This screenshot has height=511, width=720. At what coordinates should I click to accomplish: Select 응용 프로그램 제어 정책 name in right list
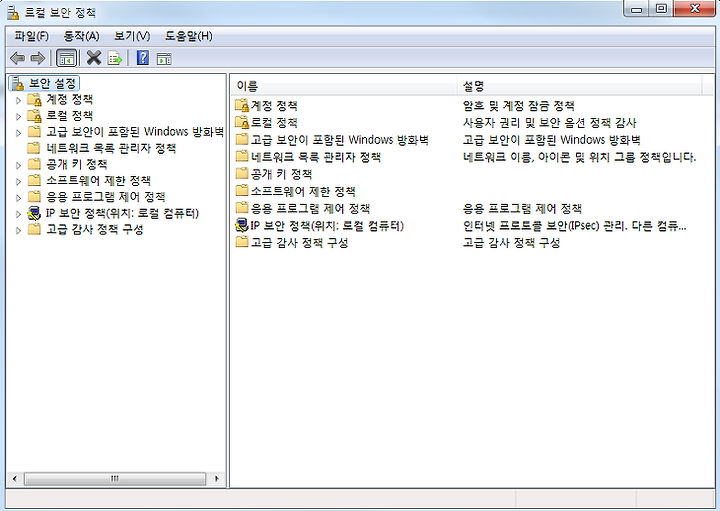[310, 208]
